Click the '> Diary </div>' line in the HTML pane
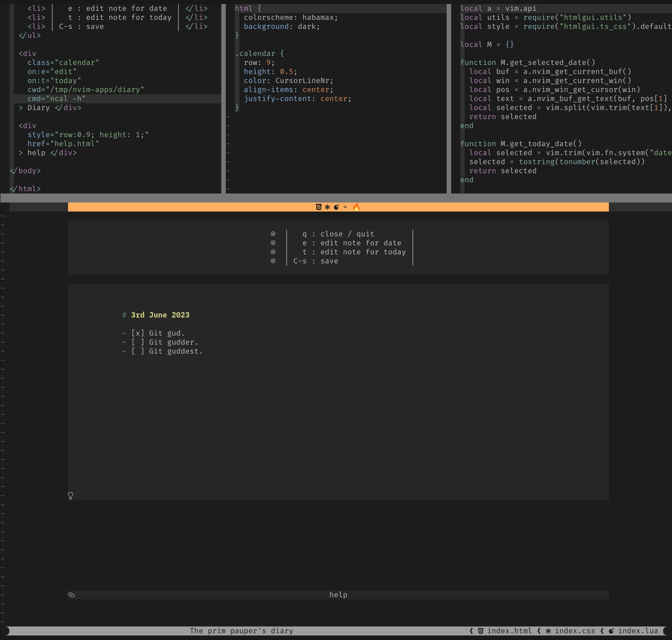The width and height of the screenshot is (672, 640). 50,108
